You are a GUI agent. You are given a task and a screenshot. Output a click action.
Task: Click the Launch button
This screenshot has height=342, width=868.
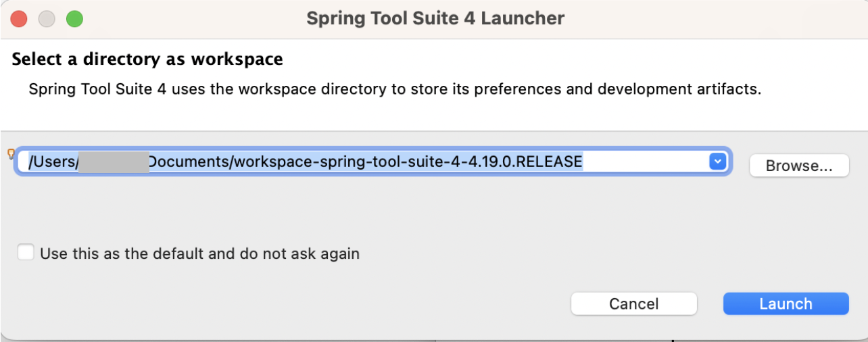(786, 304)
